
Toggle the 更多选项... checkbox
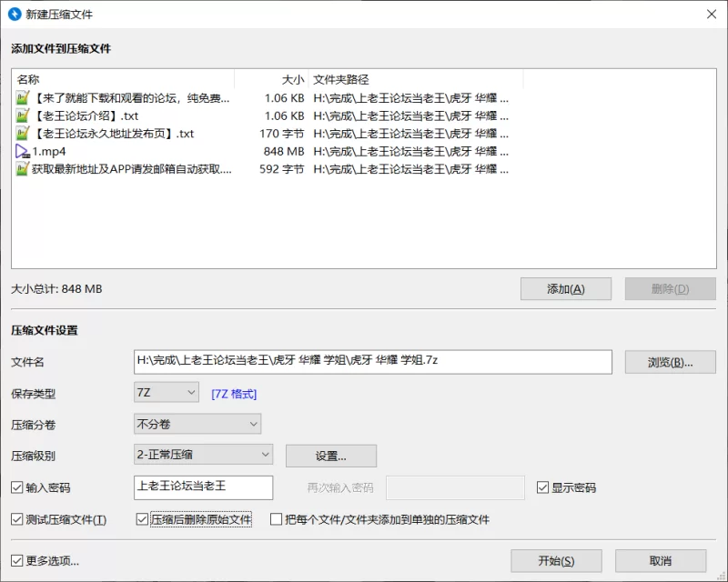pyautogui.click(x=16, y=561)
